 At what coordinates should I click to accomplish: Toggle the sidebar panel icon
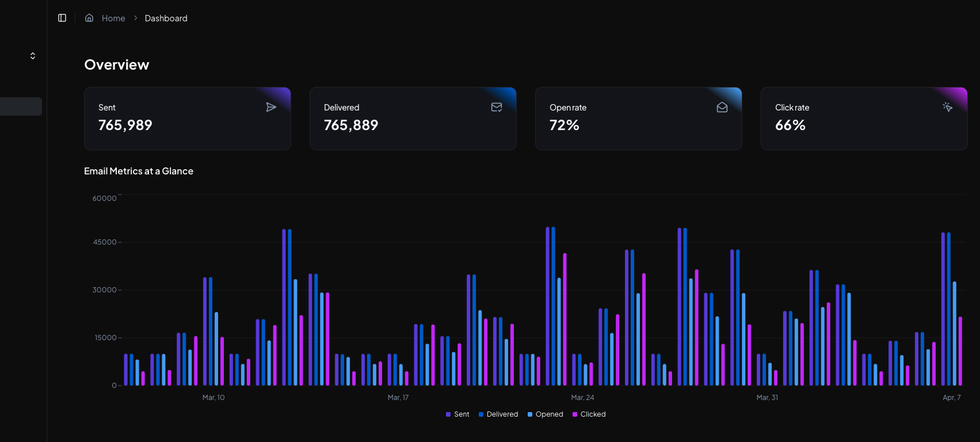[62, 18]
